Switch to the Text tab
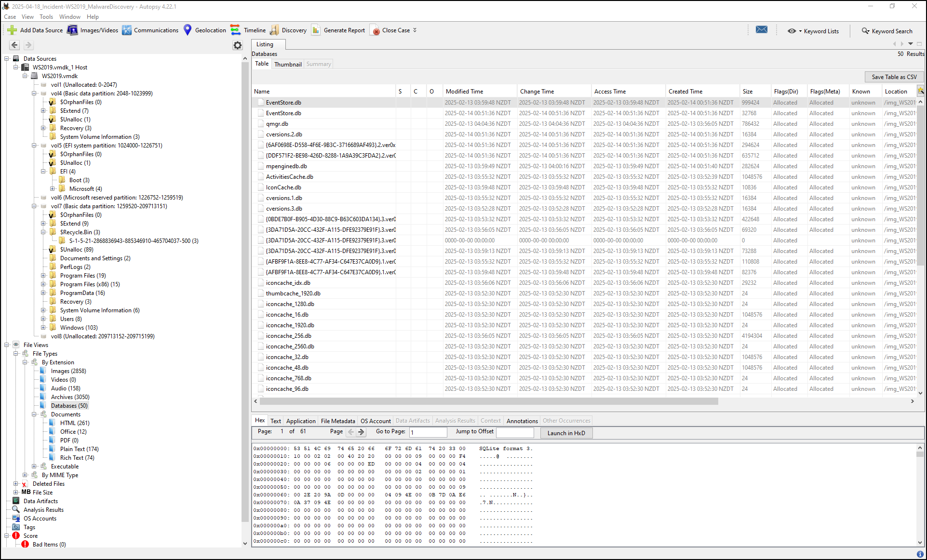The width and height of the screenshot is (927, 560). [276, 421]
